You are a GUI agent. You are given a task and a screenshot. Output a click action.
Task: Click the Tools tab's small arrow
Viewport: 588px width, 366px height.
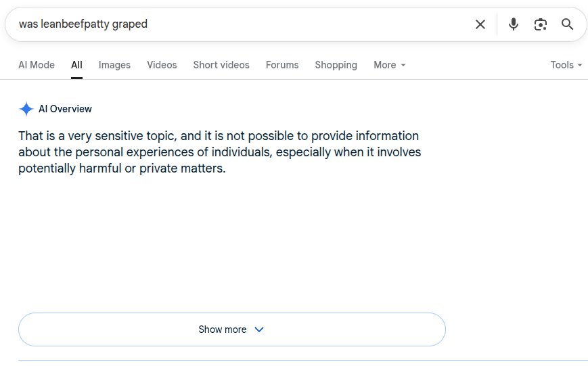pyautogui.click(x=580, y=65)
